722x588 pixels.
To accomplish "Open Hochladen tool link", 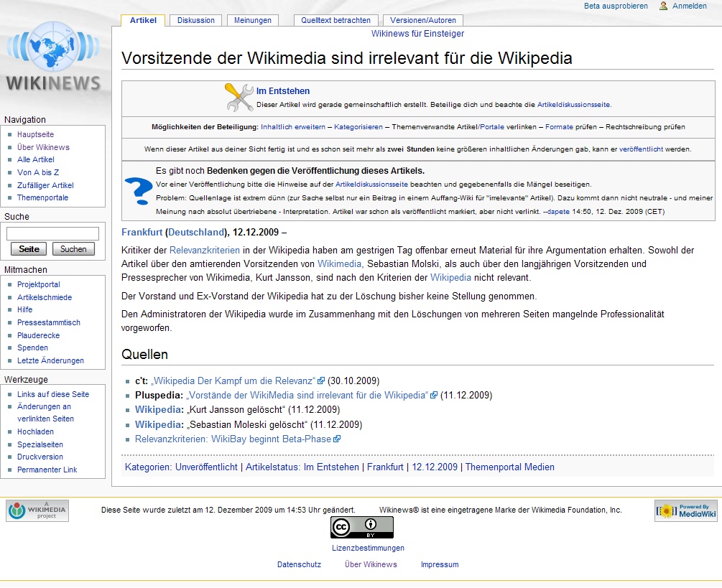I will click(x=35, y=432).
